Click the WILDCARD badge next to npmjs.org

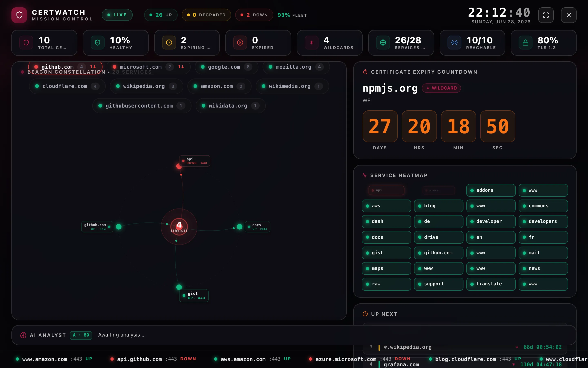pyautogui.click(x=441, y=88)
